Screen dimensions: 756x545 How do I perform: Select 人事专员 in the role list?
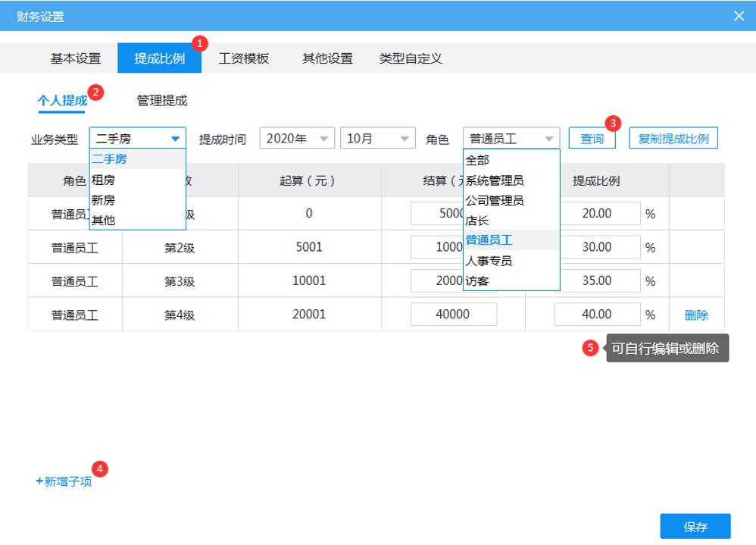(x=511, y=261)
